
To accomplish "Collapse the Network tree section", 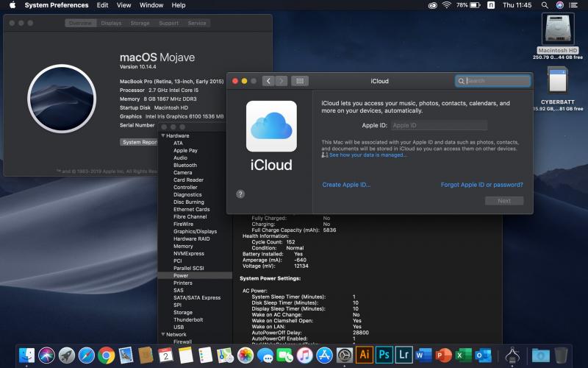I will coord(163,334).
